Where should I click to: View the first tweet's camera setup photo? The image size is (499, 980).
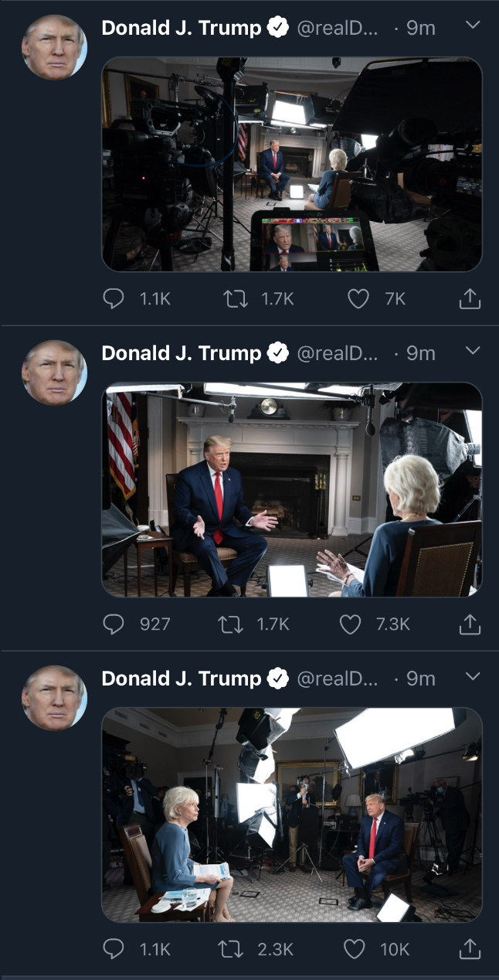click(x=292, y=164)
